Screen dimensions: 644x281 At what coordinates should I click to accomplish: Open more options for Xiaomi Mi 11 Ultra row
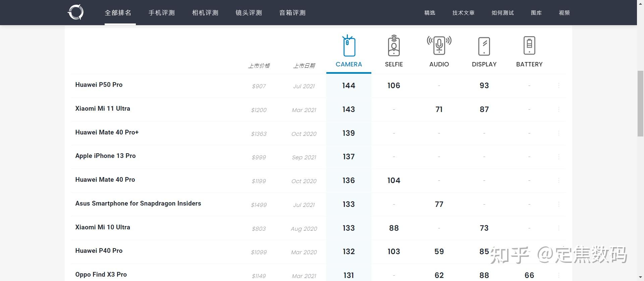(x=558, y=109)
